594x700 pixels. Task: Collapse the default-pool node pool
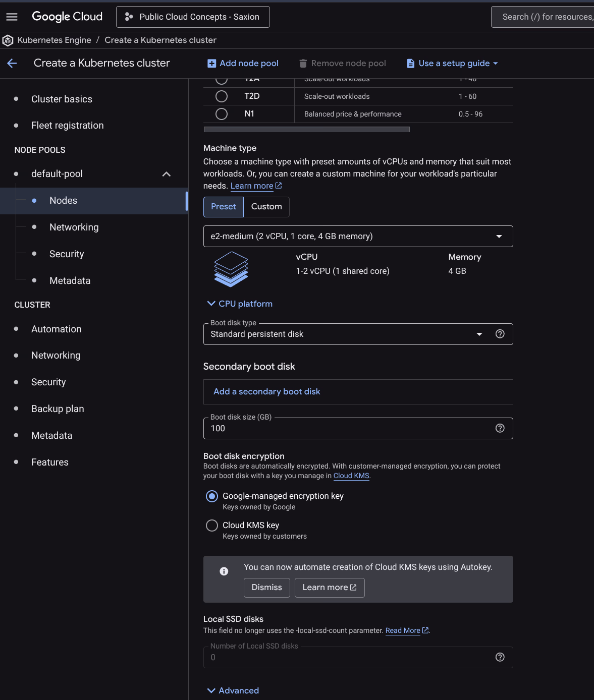pos(166,174)
